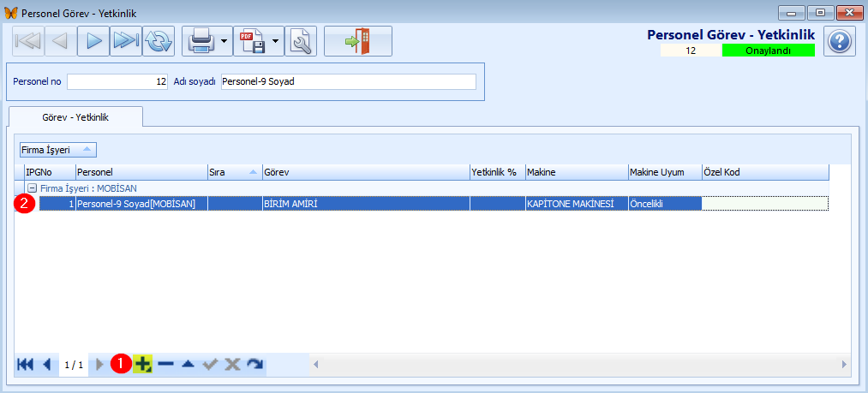The height and width of the screenshot is (393, 868).
Task: Click the next record arrow in top toolbar
Action: click(93, 41)
